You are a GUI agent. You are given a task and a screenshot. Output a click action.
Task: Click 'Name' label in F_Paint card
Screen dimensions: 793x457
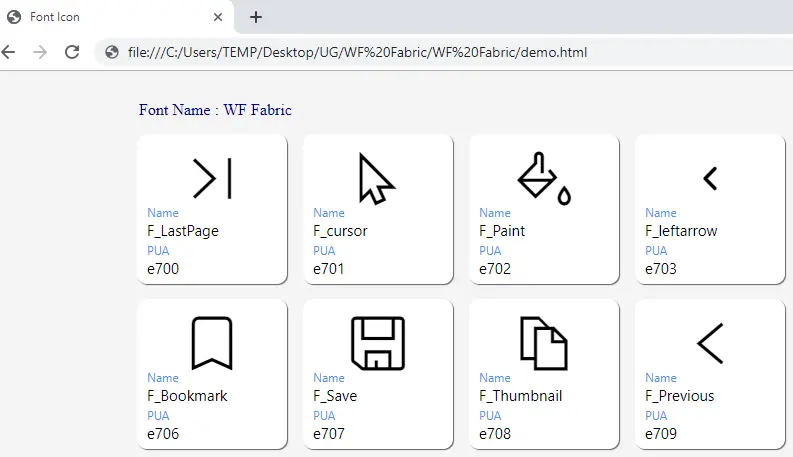tap(495, 213)
